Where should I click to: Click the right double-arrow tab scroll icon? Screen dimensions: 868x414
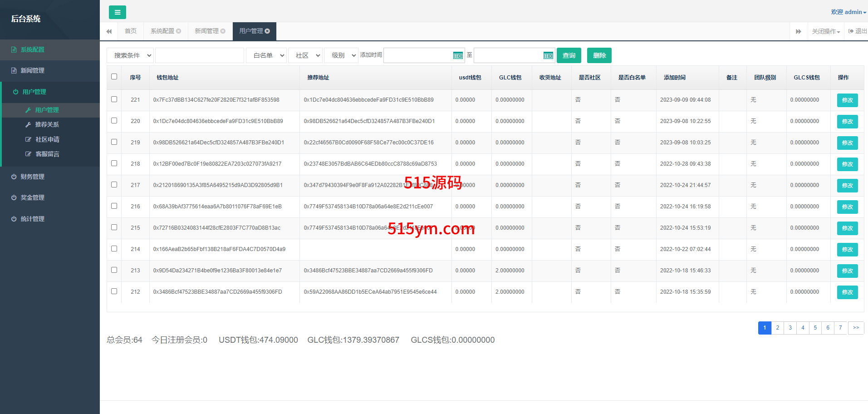[798, 31]
